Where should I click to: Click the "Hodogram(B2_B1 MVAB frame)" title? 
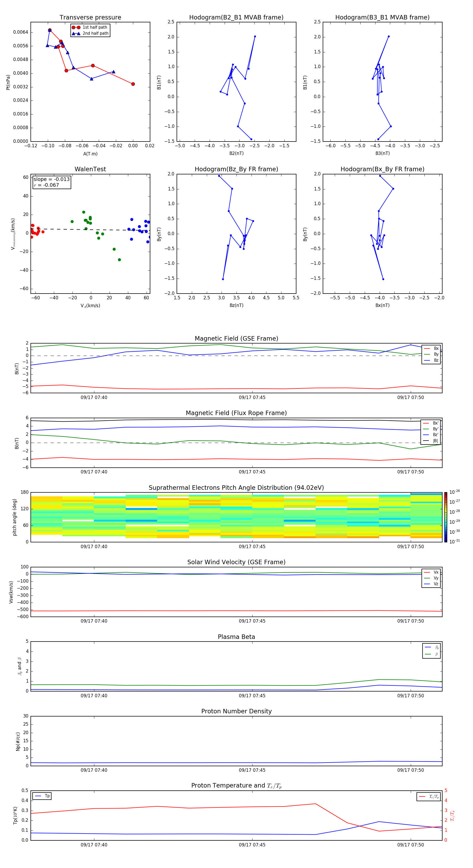point(236,18)
